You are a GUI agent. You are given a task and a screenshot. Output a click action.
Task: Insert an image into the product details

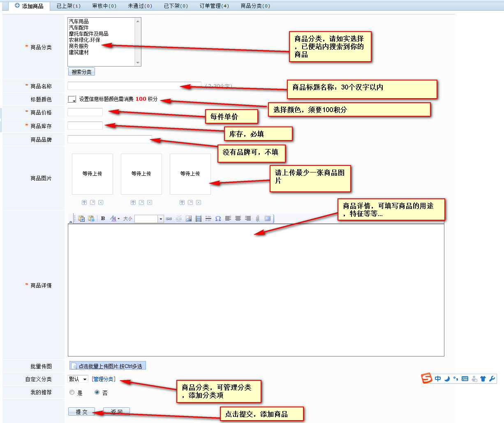189,218
